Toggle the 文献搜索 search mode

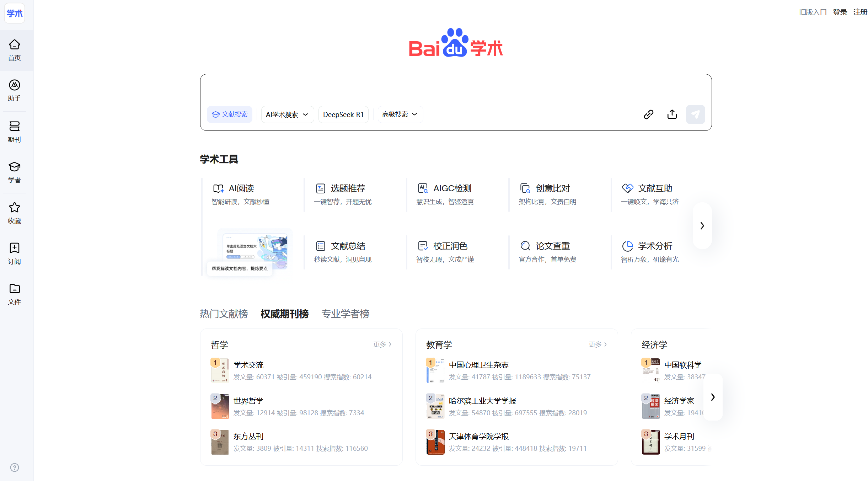click(x=229, y=114)
